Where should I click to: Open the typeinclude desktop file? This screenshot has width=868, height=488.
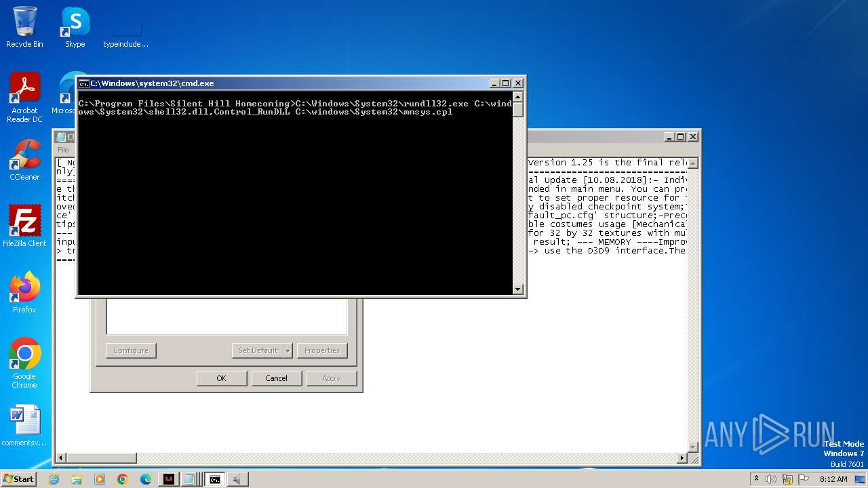(x=125, y=34)
